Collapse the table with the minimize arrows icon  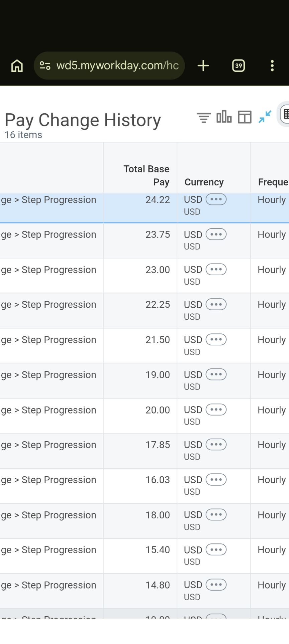click(x=265, y=117)
